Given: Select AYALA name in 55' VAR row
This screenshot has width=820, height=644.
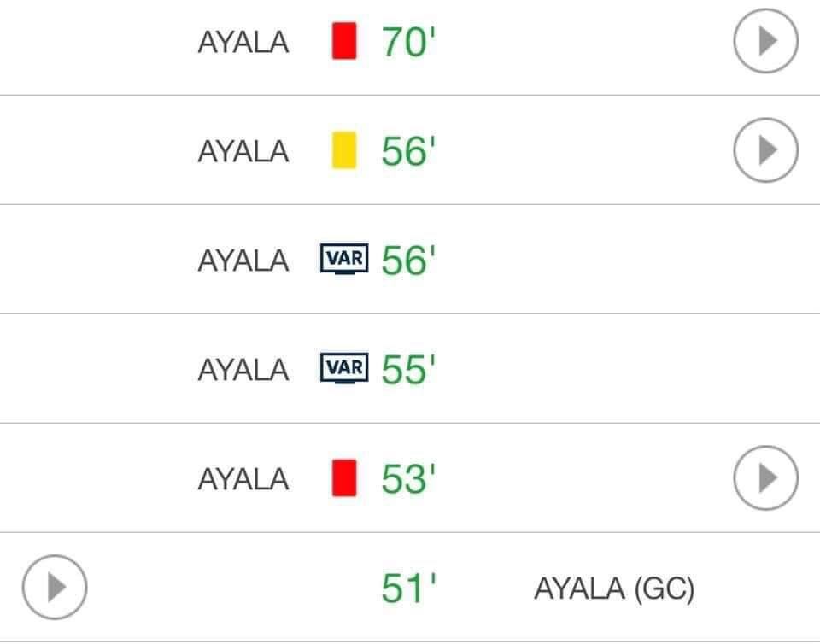Looking at the screenshot, I should [x=243, y=370].
